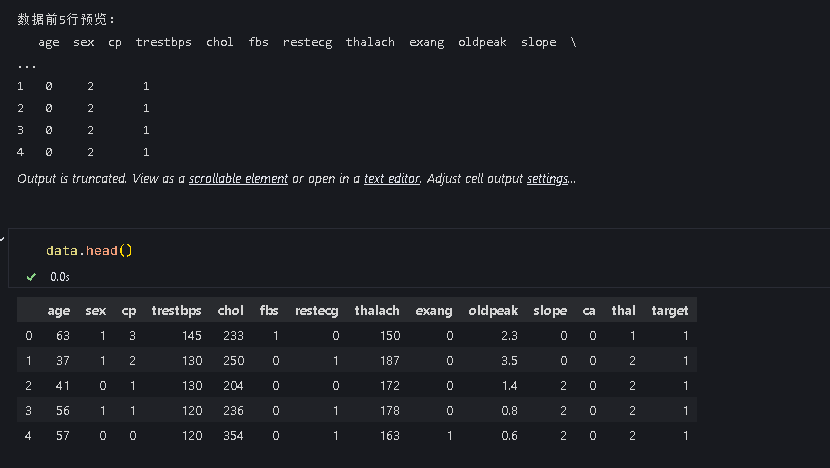The width and height of the screenshot is (830, 468).
Task: Select the 'chol' table column header
Action: pos(231,310)
